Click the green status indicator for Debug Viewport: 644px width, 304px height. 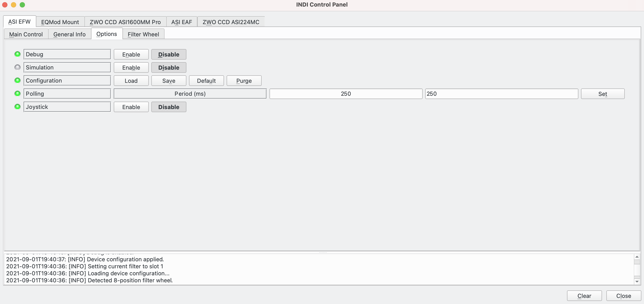point(17,54)
